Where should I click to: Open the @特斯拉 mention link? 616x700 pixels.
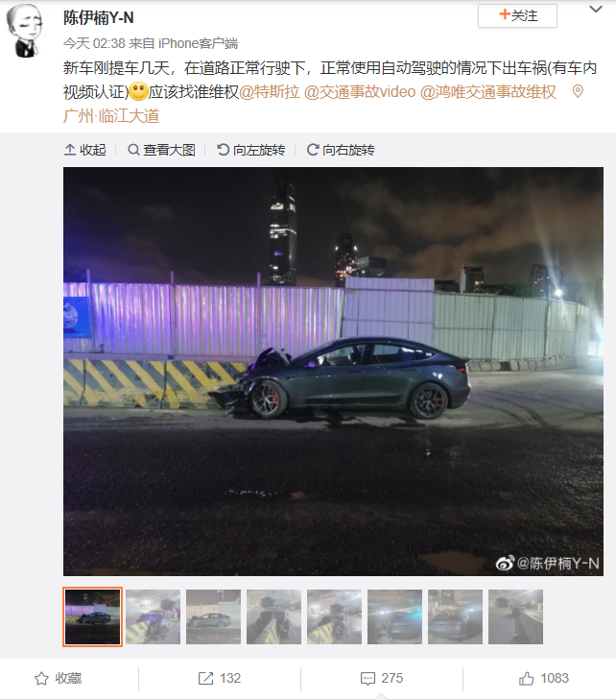(x=270, y=92)
